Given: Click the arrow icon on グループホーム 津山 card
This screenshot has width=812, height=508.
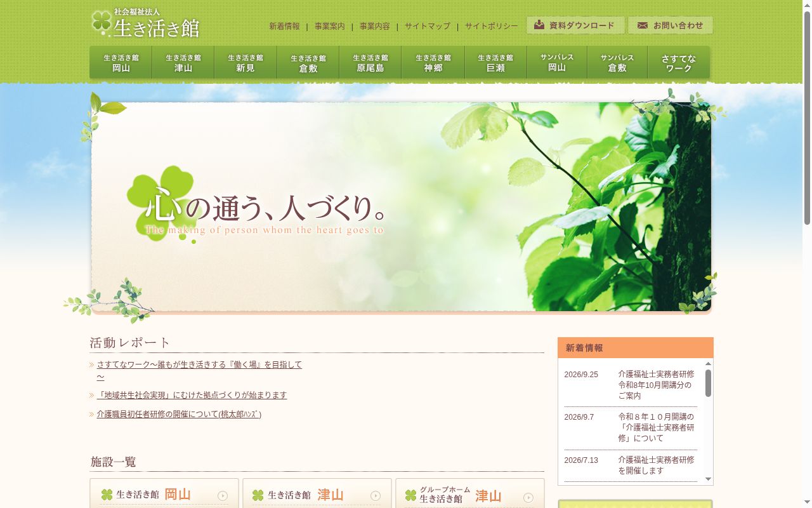Looking at the screenshot, I should pos(528,497).
